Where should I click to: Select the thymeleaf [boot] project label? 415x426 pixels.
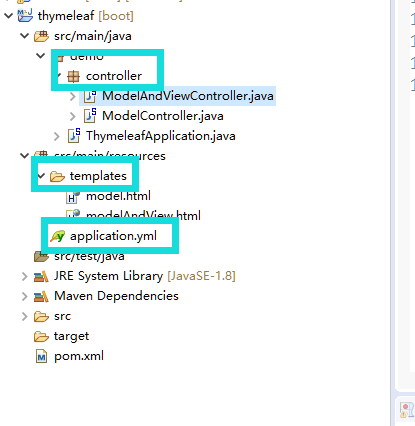click(86, 16)
